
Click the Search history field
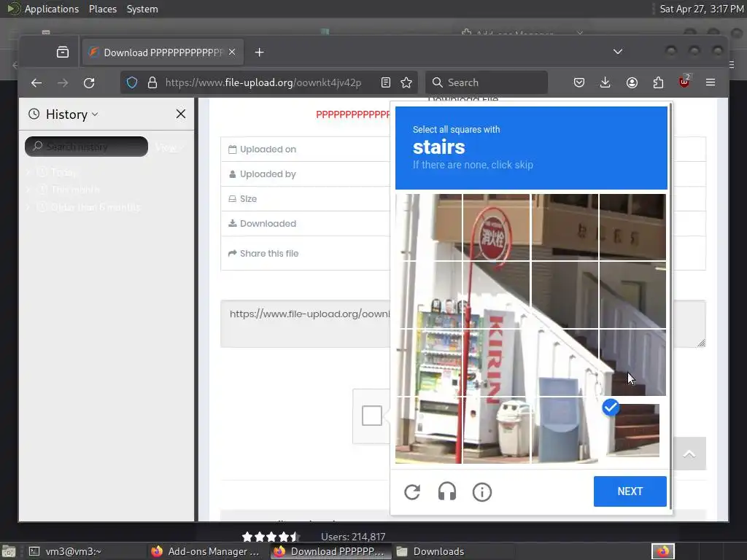coord(86,147)
